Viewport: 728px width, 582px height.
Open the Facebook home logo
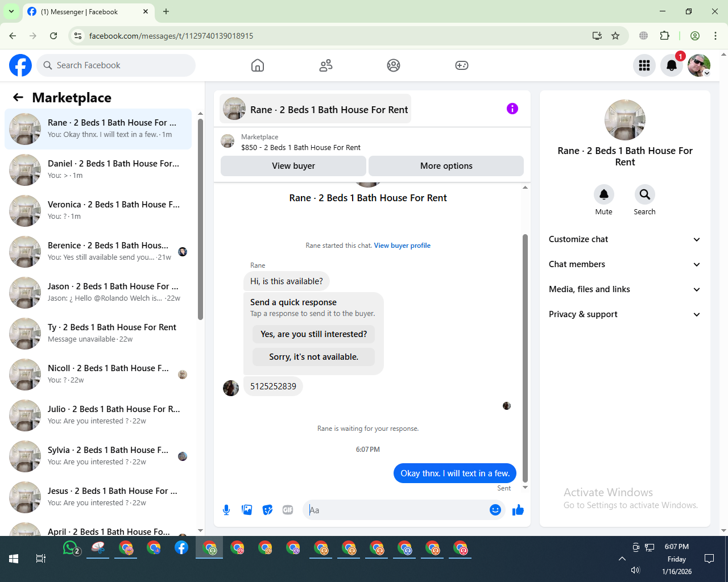point(20,65)
